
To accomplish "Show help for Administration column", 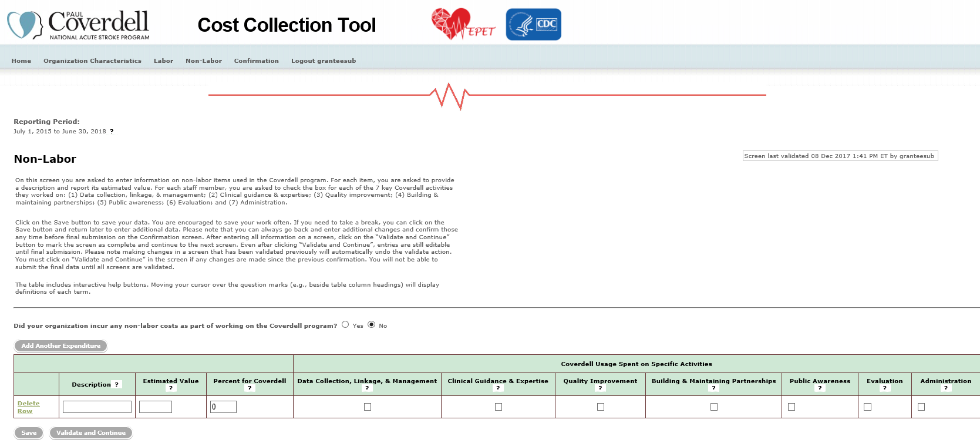I will [x=945, y=388].
